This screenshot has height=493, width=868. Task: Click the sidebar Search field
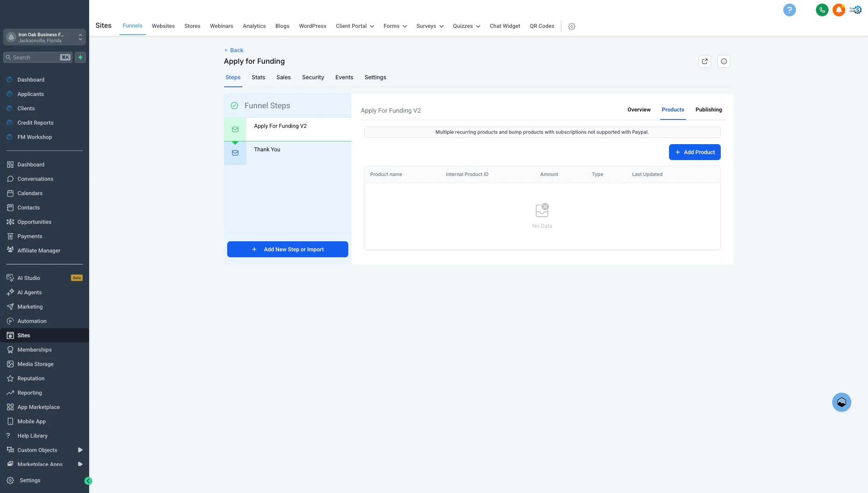coord(38,57)
